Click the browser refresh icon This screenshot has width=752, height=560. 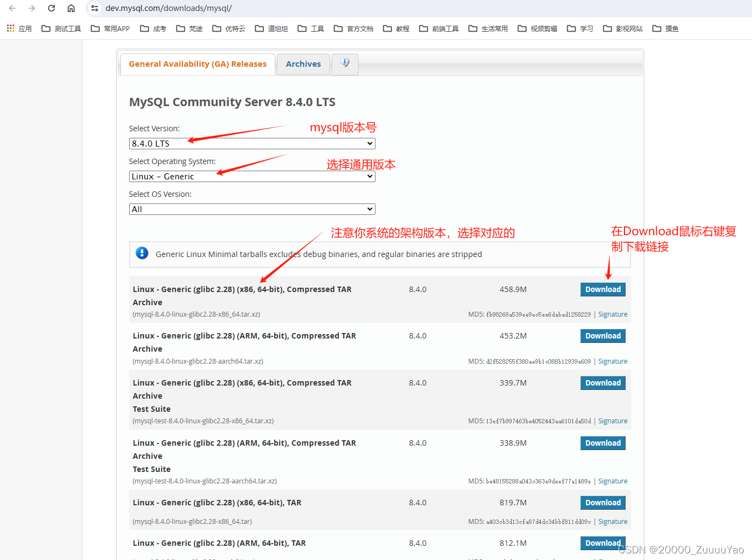[51, 8]
